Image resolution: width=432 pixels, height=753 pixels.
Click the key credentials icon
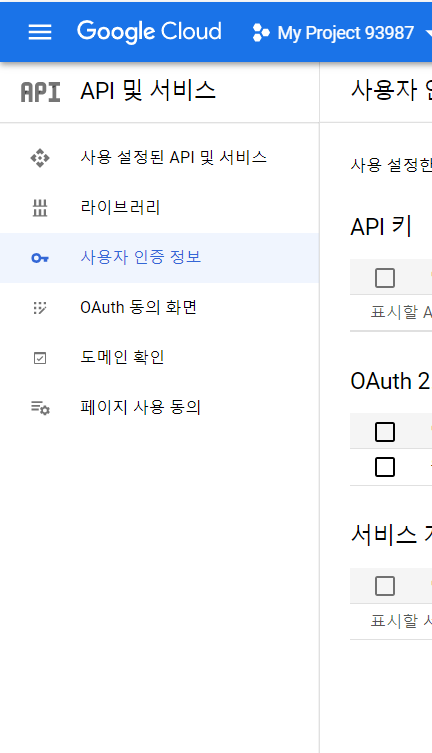coord(40,258)
